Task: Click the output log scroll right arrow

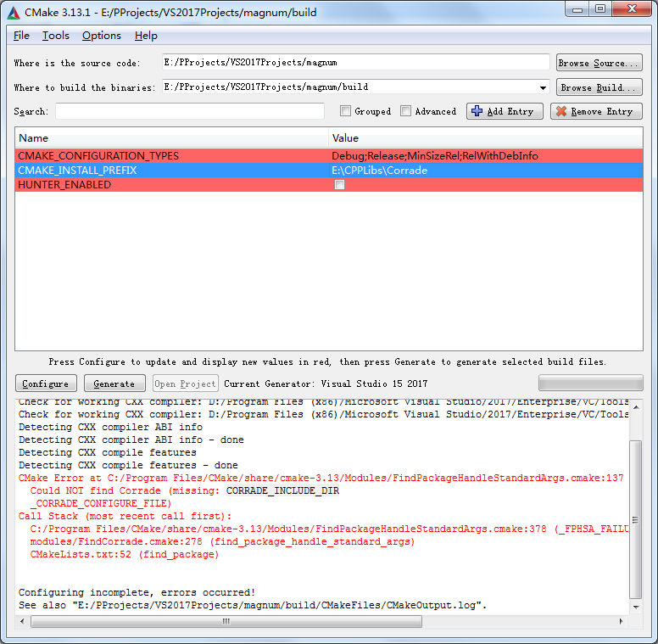Action: click(x=622, y=621)
